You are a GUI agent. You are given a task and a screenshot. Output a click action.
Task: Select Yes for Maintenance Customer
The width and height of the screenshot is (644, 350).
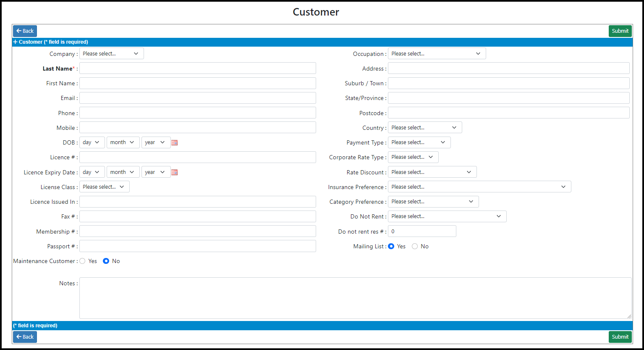coord(82,261)
